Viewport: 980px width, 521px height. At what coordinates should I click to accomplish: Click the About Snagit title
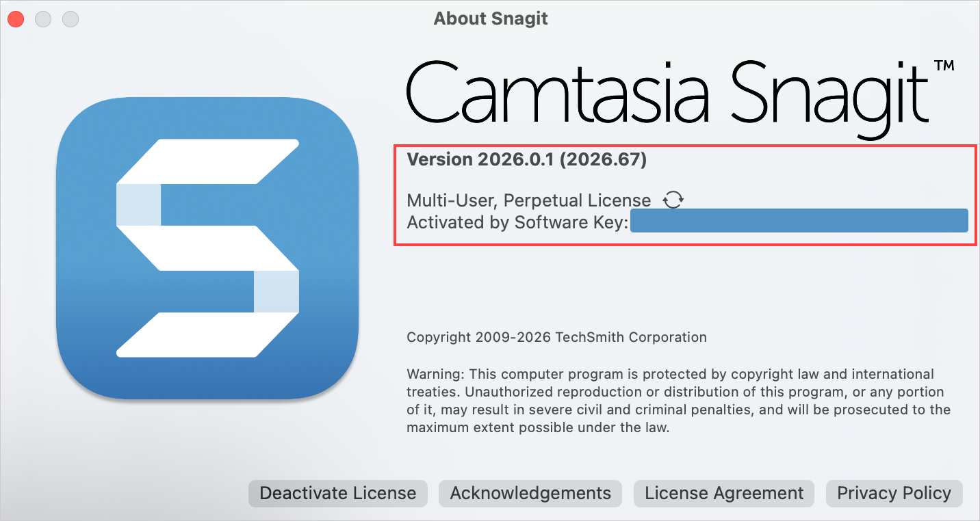coord(491,18)
